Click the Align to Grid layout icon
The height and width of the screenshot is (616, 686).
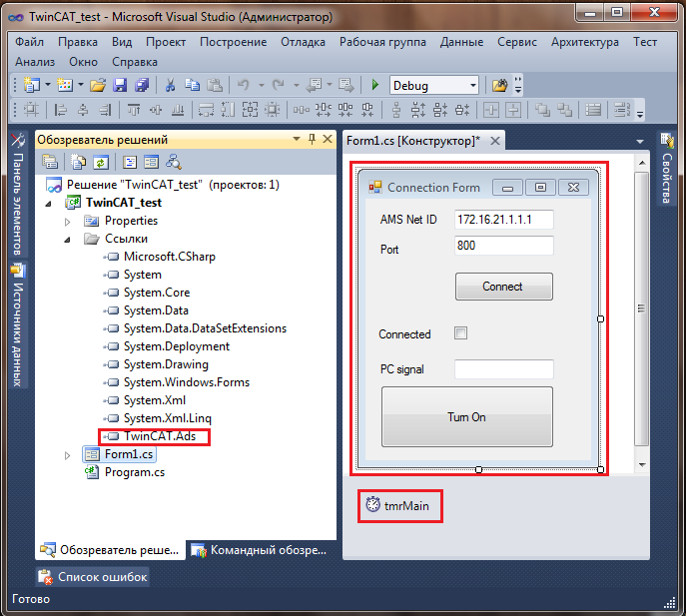coord(32,110)
